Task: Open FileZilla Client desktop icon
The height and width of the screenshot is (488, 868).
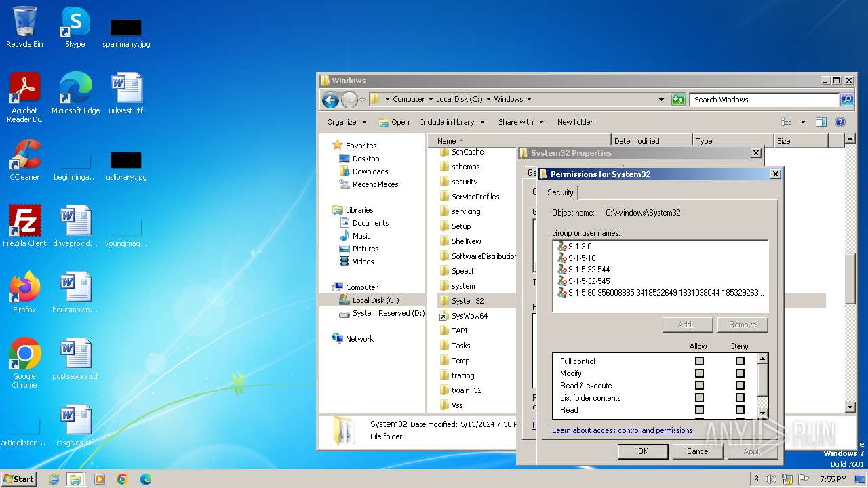Action: [24, 221]
